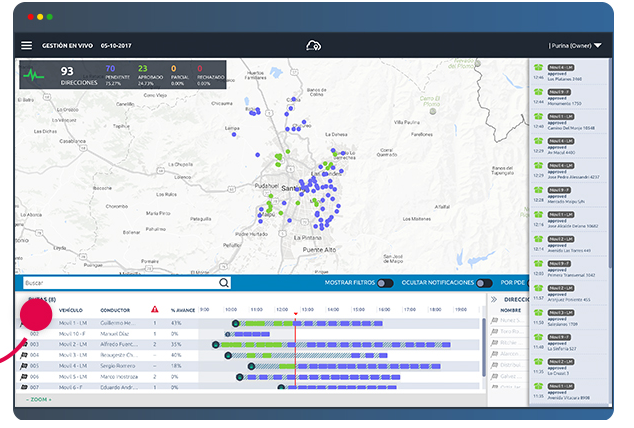Expand the Direcciones panel with double chevron
Screen dimensions: 634x428
494,299
